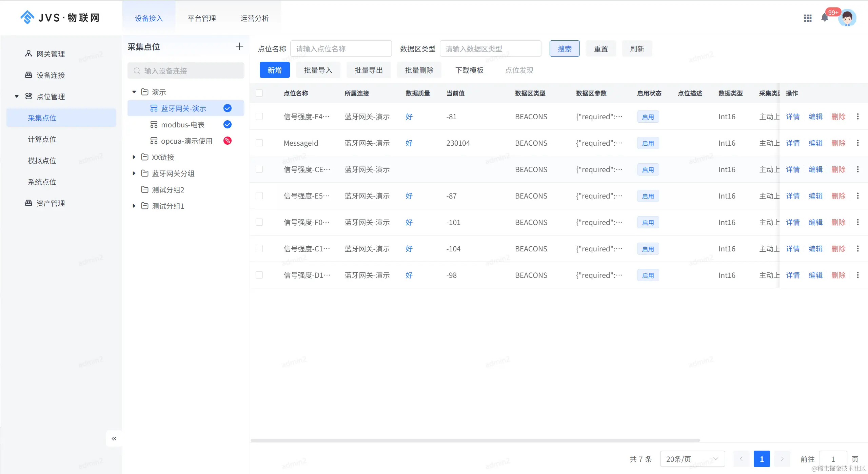Select checkbox for 信号强度-D1 row
868x474 pixels.
[259, 275]
